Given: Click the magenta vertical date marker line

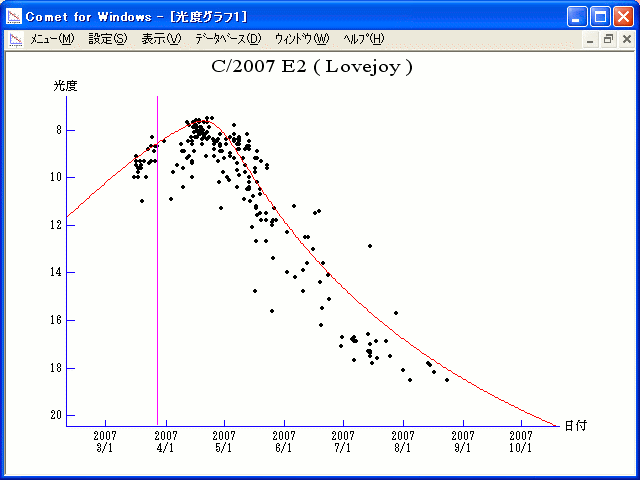Looking at the screenshot, I should [158, 261].
